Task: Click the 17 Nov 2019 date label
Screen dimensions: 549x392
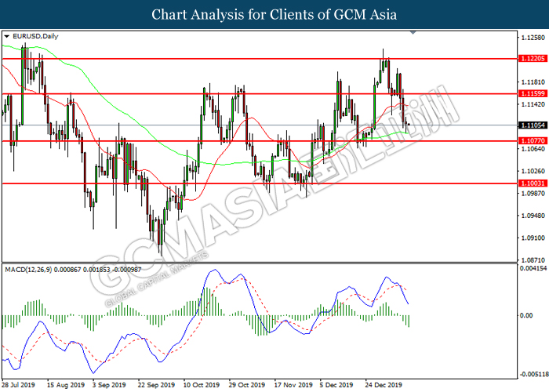Action: click(x=293, y=385)
